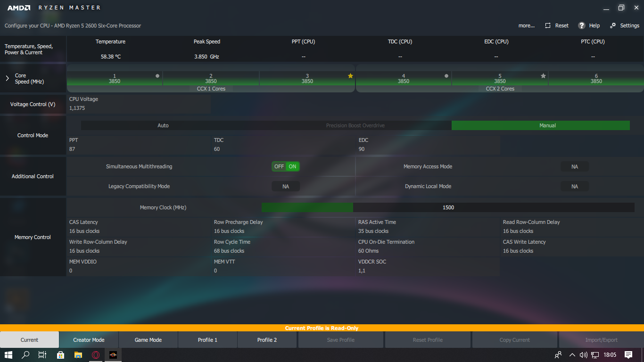This screenshot has height=362, width=644.
Task: Open Windows Search from the taskbar
Action: 26,355
